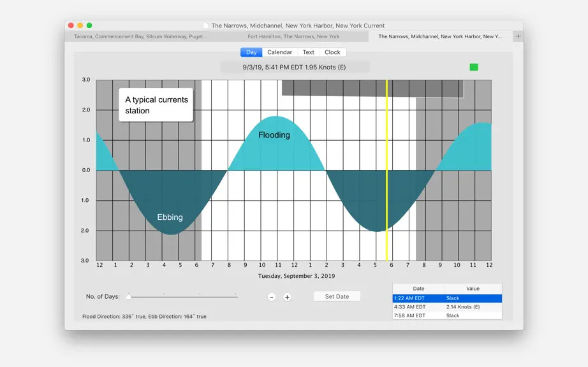
Task: Click the Date column header
Action: pos(418,289)
